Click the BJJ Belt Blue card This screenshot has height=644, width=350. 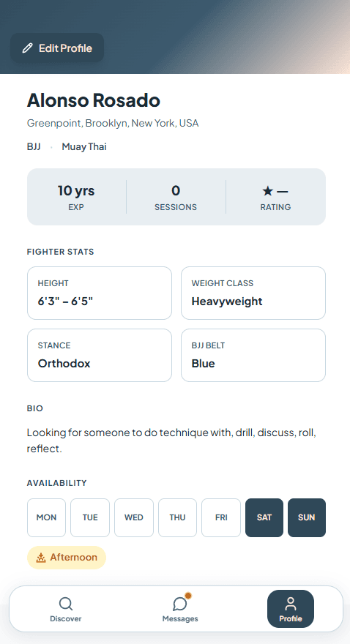coord(253,355)
